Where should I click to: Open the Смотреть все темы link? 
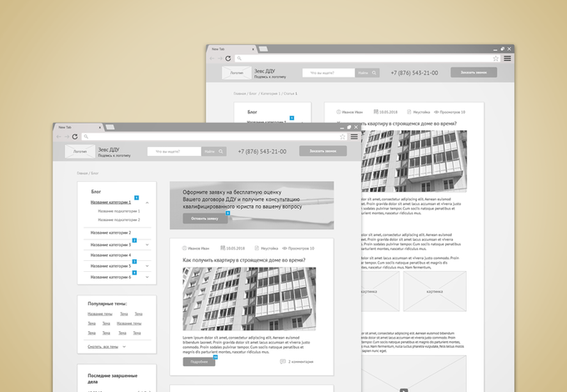click(x=103, y=347)
